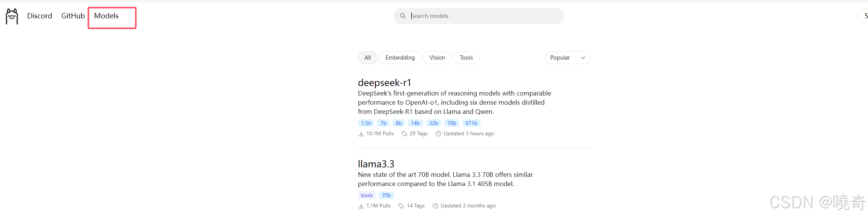
Task: Click the 10.1M Pulls text
Action: [x=380, y=134]
